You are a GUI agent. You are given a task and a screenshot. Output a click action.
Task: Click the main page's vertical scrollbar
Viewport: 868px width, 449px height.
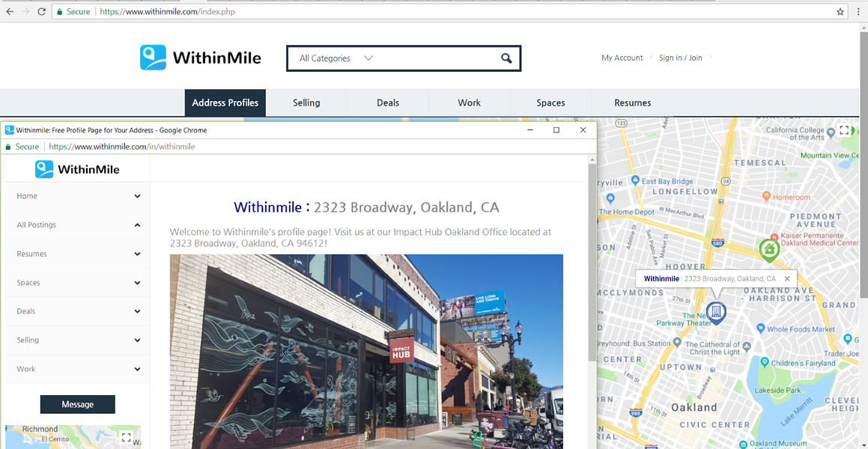pos(864,166)
